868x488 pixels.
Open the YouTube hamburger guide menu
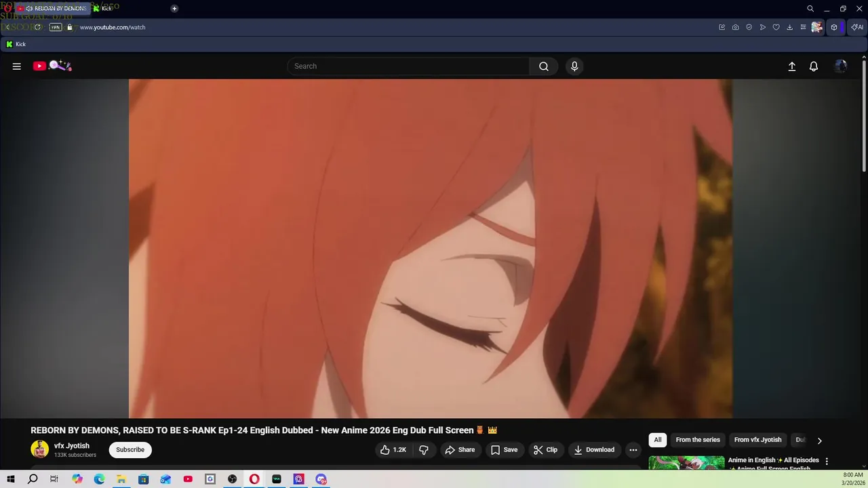pos(17,66)
